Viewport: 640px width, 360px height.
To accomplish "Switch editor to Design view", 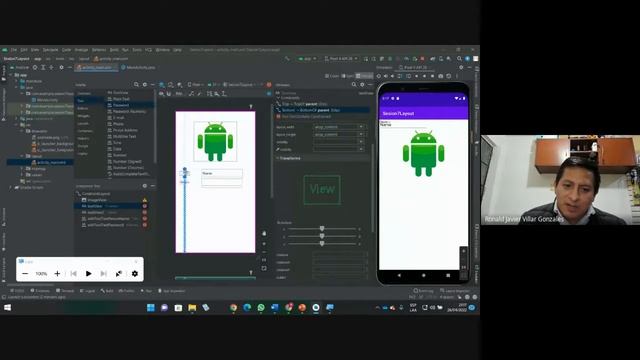I will coord(364,76).
